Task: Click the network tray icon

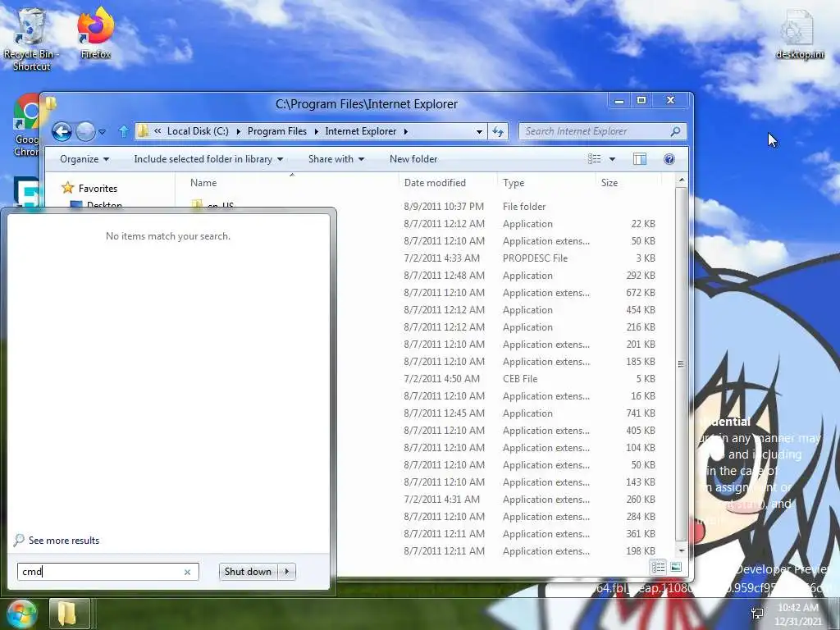Action: [757, 614]
